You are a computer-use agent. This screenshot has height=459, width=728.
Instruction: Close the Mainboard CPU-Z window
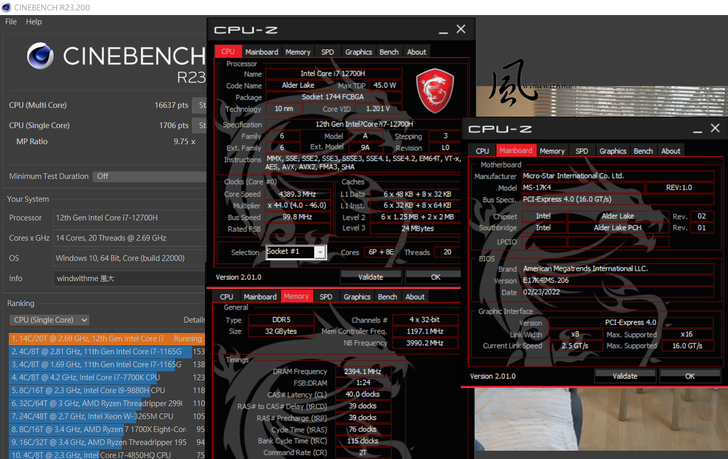tap(714, 129)
